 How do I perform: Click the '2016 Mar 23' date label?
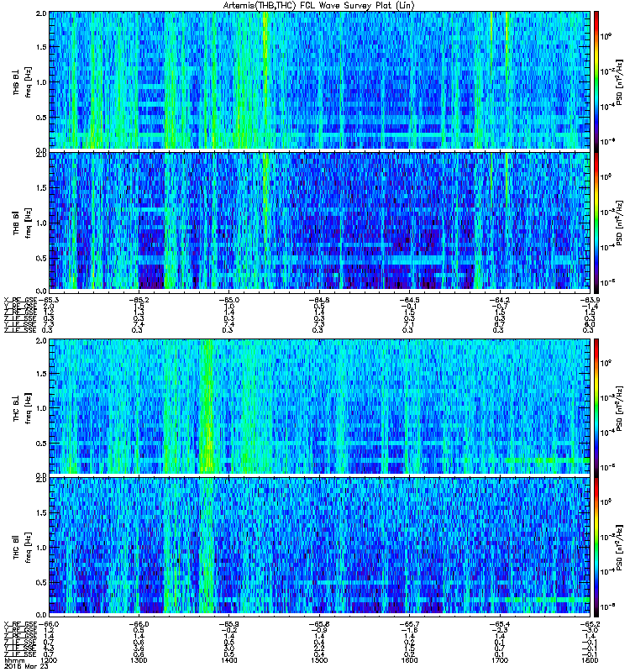(26, 666)
